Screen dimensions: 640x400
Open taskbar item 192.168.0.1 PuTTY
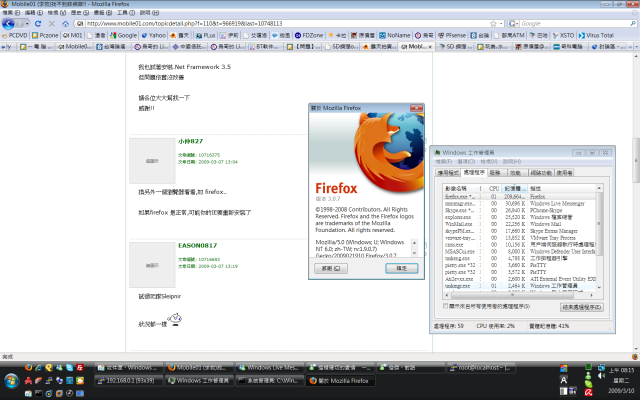[x=129, y=380]
